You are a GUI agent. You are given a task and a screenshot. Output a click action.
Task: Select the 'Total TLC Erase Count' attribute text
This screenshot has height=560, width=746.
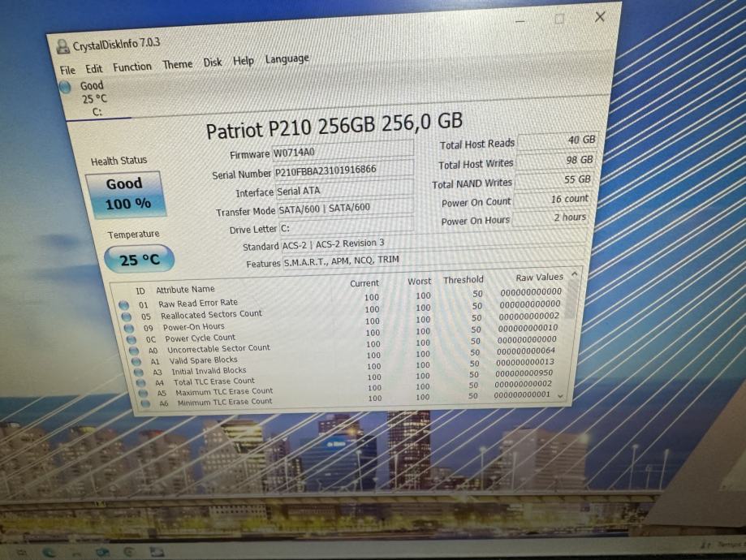[214, 381]
